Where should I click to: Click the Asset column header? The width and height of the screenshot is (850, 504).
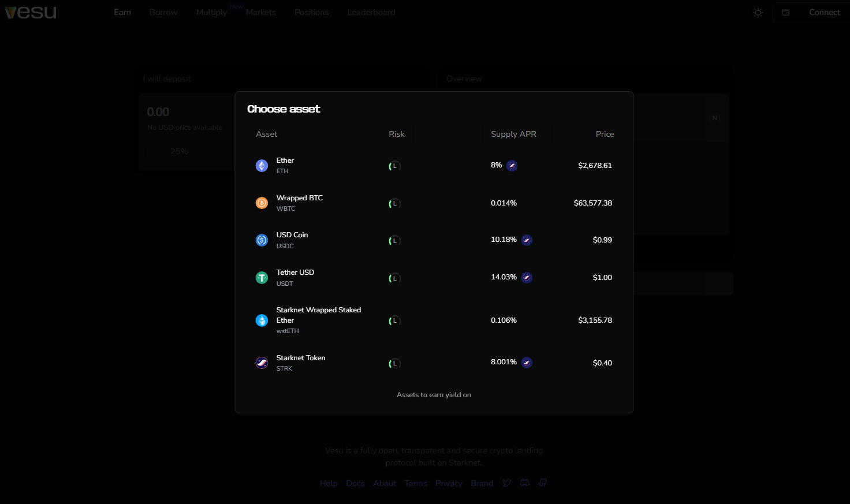[266, 134]
